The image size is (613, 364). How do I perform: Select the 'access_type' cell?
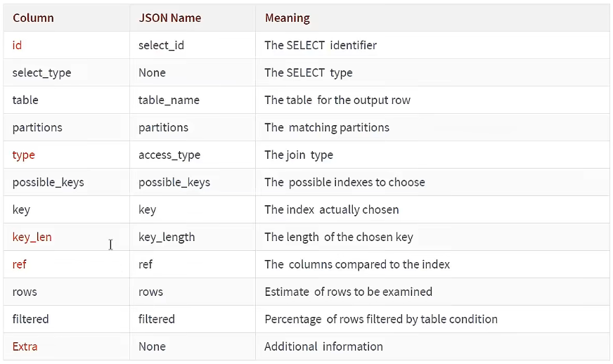[169, 155]
